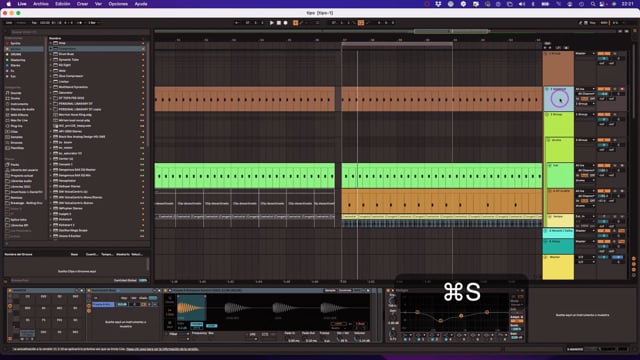Image resolution: width=640 pixels, height=360 pixels.
Task: Click the round Arrangement Record button
Action: click(286, 23)
